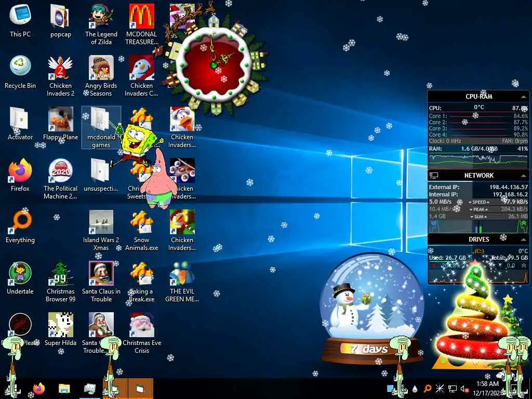This screenshot has height=399, width=532.
Task: Open the popcap folder icon
Action: tap(60, 21)
